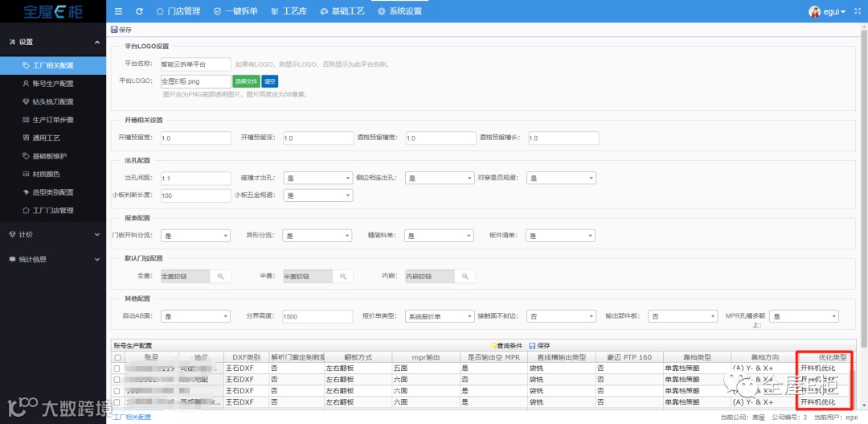Open the 输出部件板 dropdown
This screenshot has height=424, width=868.
coord(683,316)
